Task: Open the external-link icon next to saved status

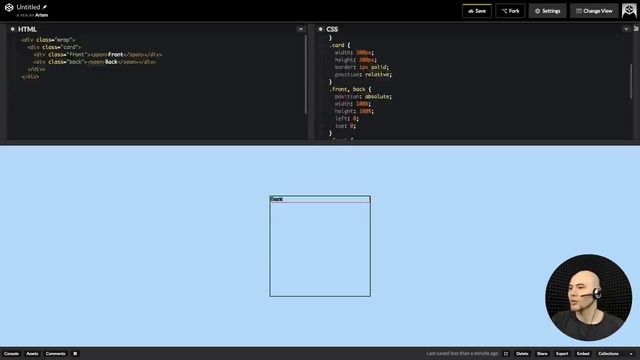Action: pos(506,353)
